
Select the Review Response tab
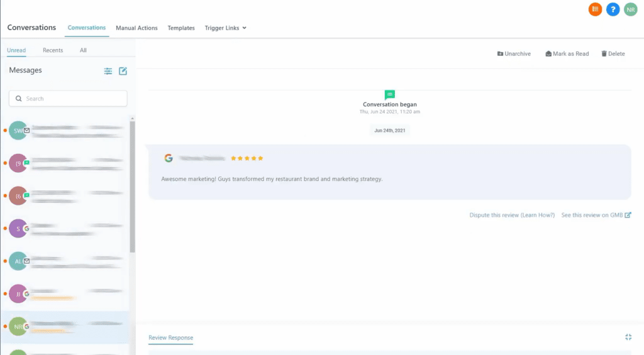pos(171,337)
